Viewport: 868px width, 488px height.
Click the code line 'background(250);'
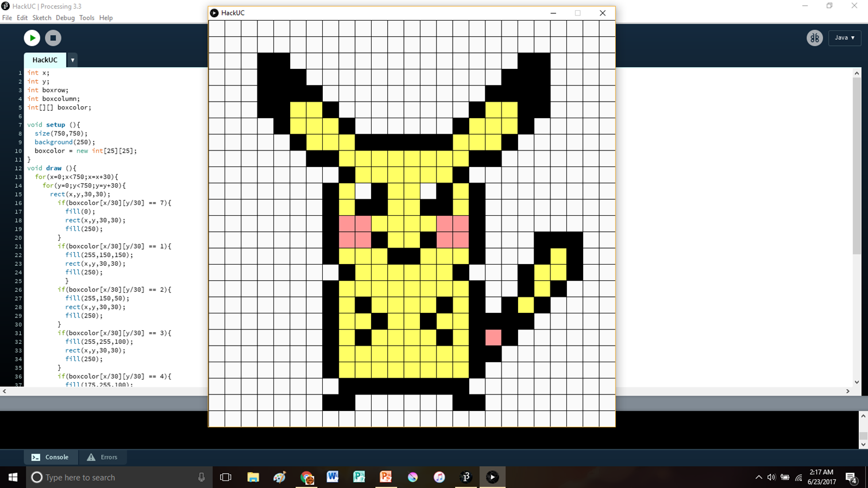pyautogui.click(x=65, y=142)
